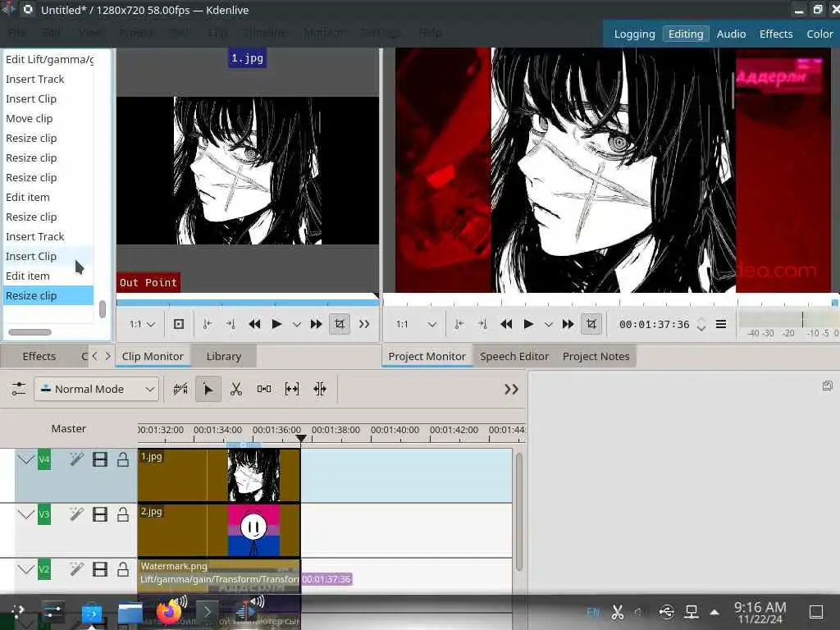Toggle effects on track V4

click(76, 459)
